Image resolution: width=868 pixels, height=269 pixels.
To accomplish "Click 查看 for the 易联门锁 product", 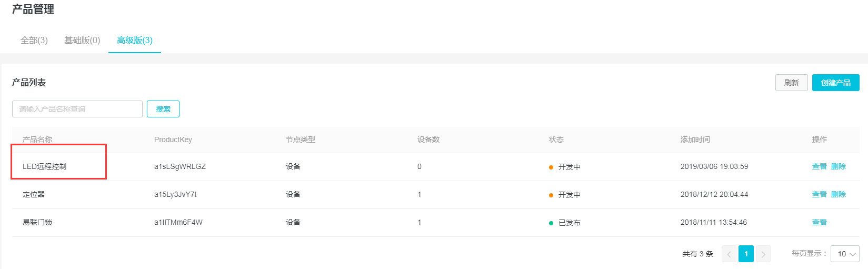I will point(819,222).
